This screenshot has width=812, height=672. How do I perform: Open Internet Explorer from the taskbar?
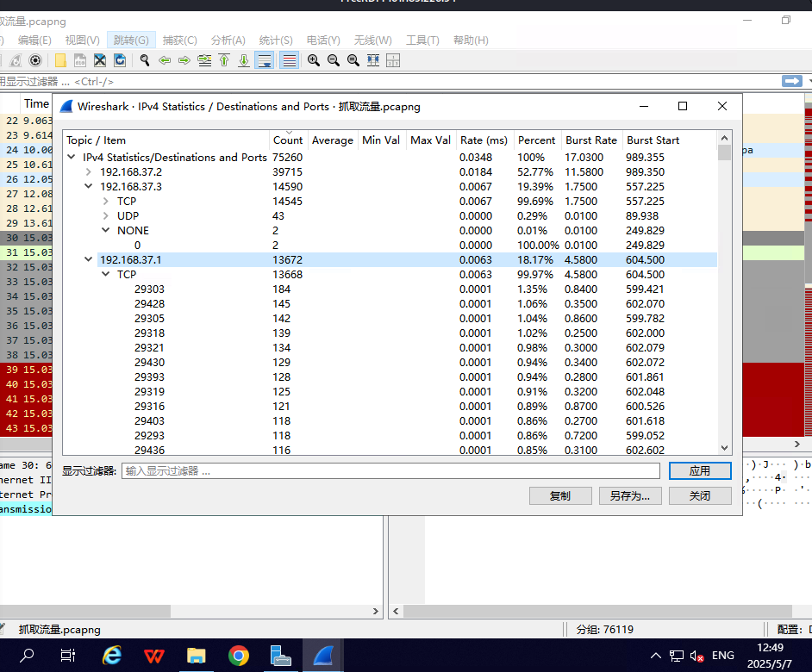(x=112, y=656)
